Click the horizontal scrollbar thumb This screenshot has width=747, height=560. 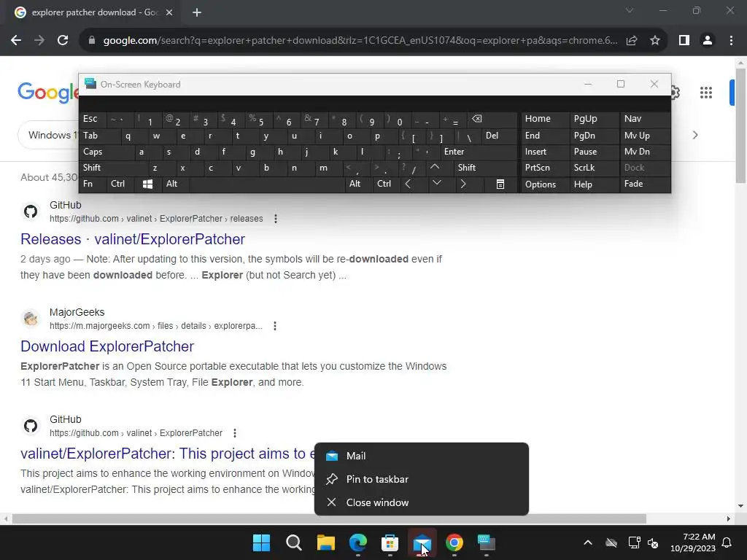(x=329, y=518)
